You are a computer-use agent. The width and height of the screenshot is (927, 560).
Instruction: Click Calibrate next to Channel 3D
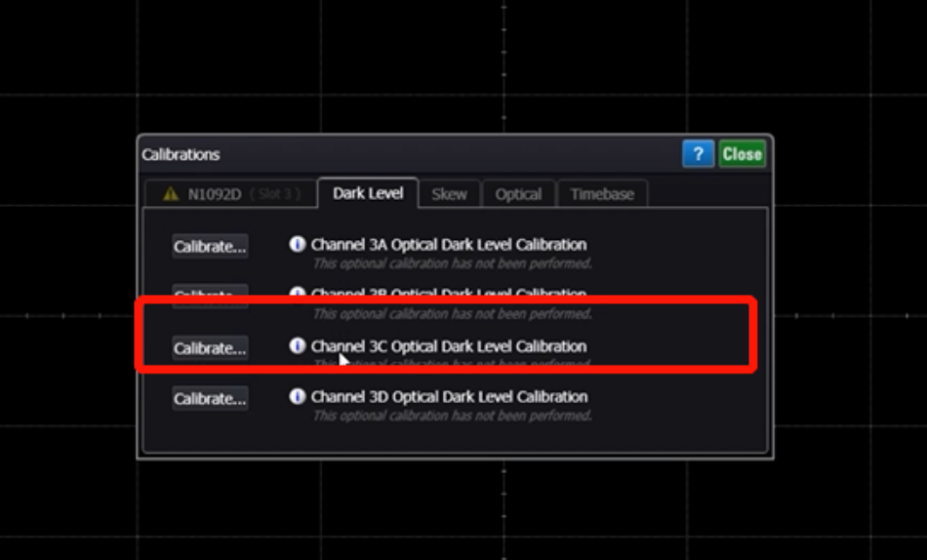210,399
